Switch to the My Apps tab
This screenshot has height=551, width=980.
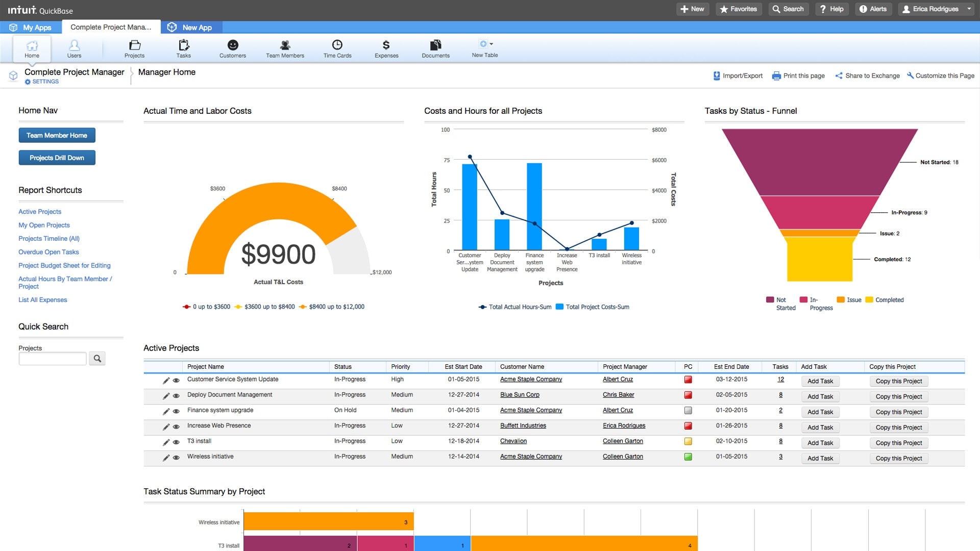(x=32, y=27)
